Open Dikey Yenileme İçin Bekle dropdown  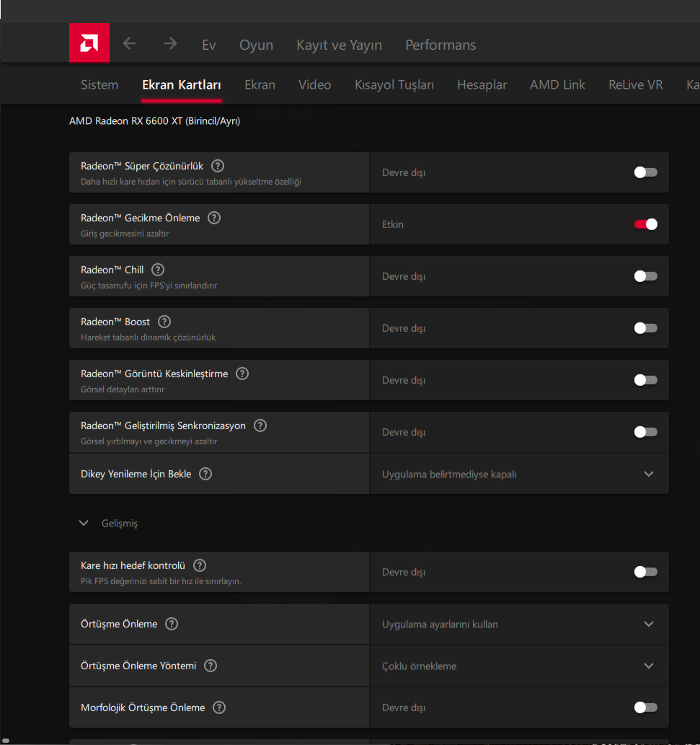[x=519, y=474]
